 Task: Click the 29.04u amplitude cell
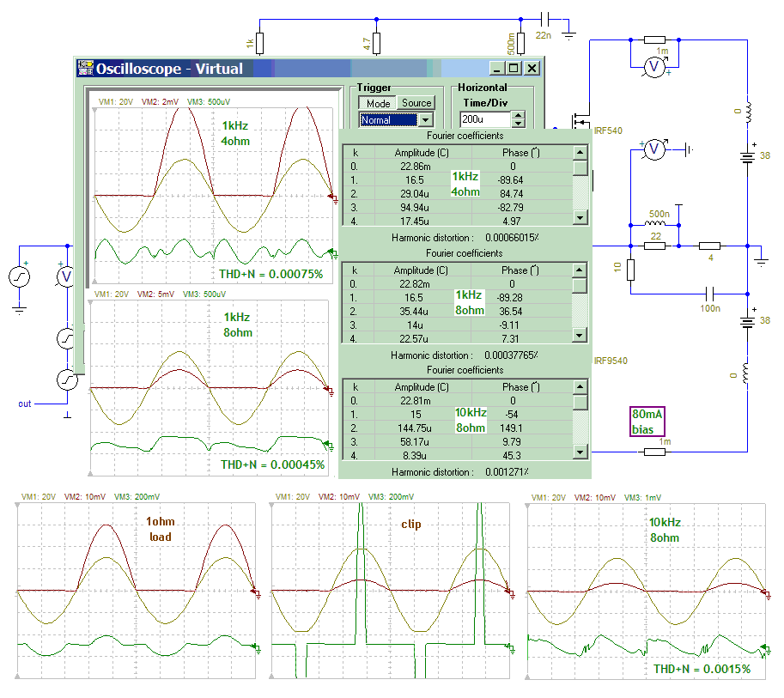click(x=415, y=193)
